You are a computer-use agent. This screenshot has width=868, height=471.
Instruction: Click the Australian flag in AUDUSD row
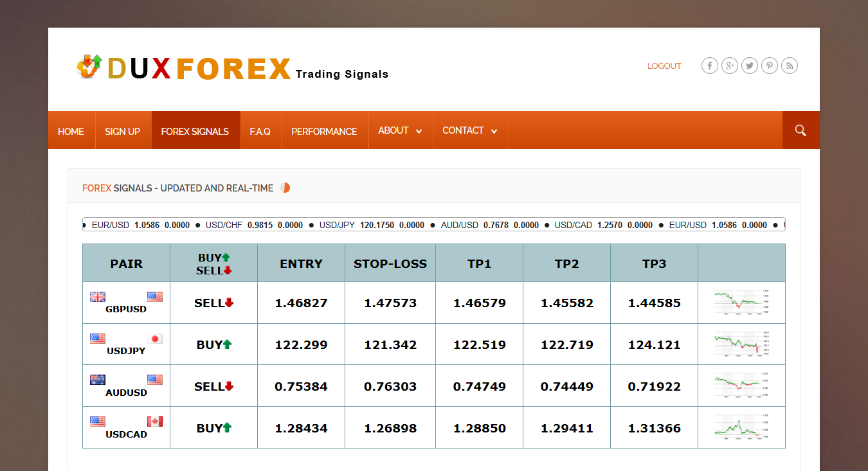click(98, 380)
